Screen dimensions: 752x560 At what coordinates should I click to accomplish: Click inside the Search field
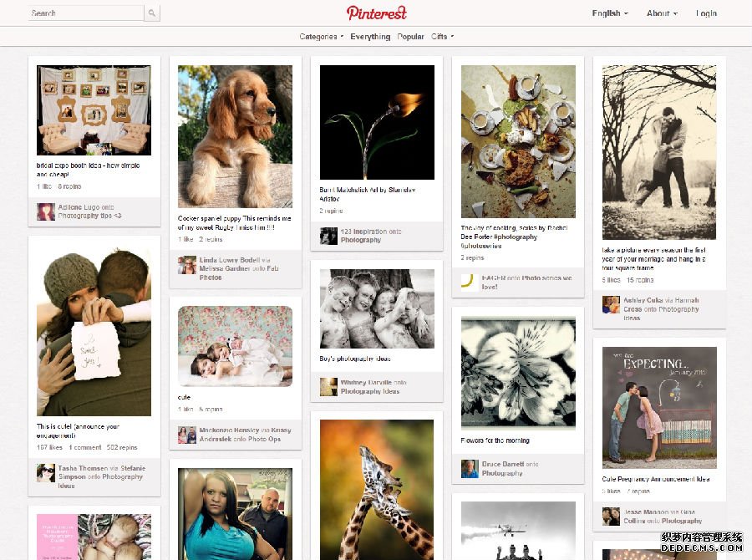pos(86,13)
